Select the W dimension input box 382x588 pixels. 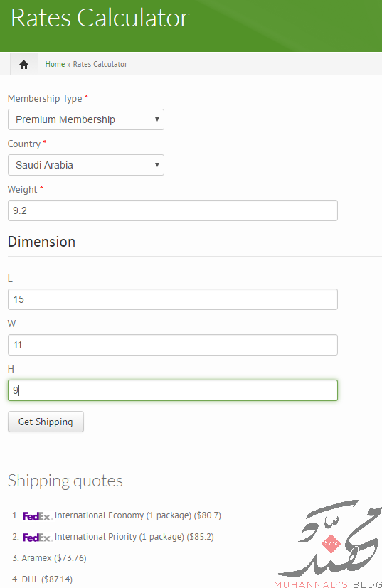(173, 345)
